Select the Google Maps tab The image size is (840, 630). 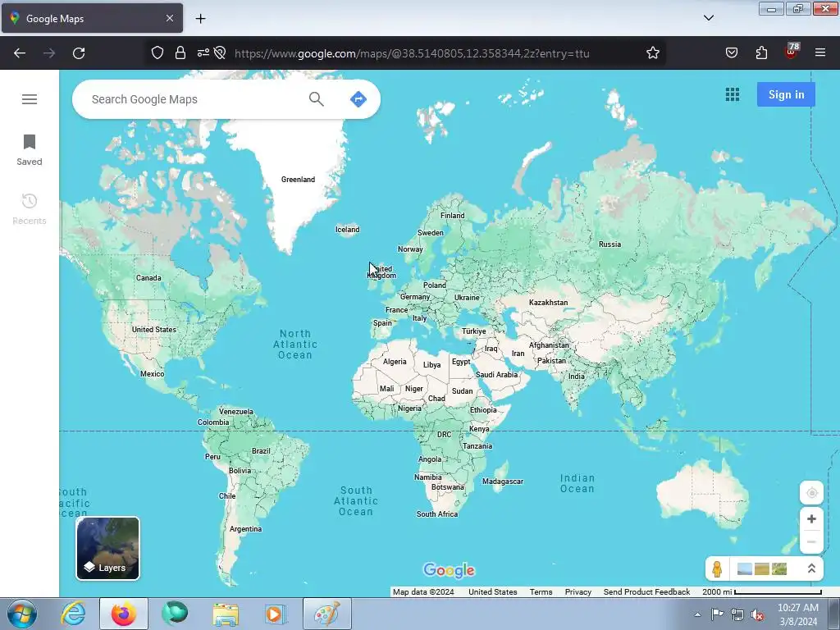click(92, 19)
